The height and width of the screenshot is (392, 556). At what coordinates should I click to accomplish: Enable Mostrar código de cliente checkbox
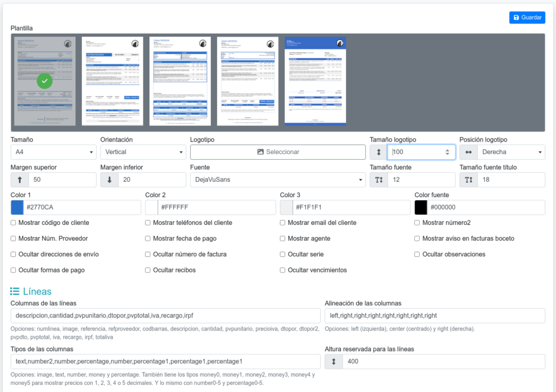(14, 223)
